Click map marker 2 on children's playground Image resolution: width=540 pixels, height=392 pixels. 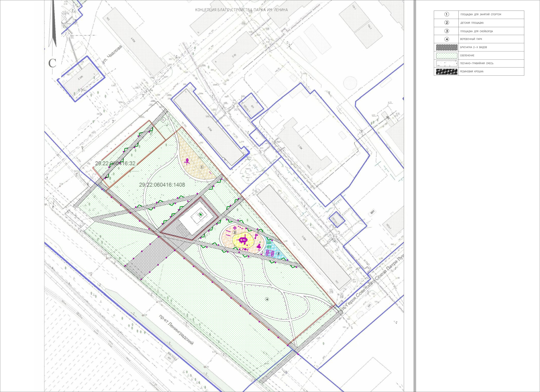(235, 232)
